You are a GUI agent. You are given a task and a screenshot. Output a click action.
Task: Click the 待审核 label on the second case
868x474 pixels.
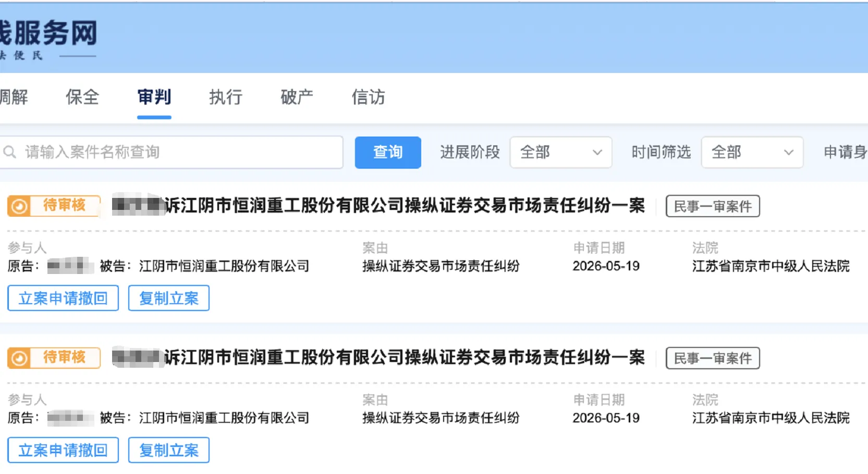64,357
